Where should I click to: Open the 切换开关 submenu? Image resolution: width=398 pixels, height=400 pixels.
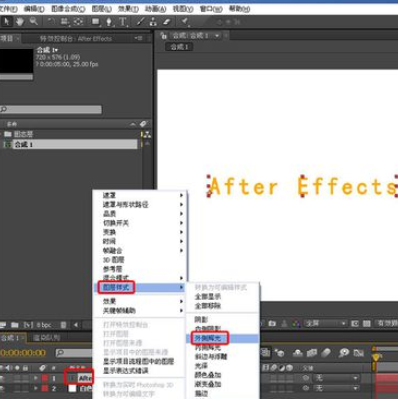click(140, 223)
